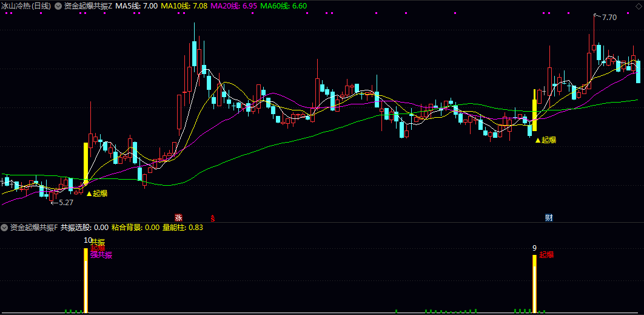Click the ▲起爆 marker near 5.27 low
Viewport: 644px width, 315px height.
pos(97,194)
